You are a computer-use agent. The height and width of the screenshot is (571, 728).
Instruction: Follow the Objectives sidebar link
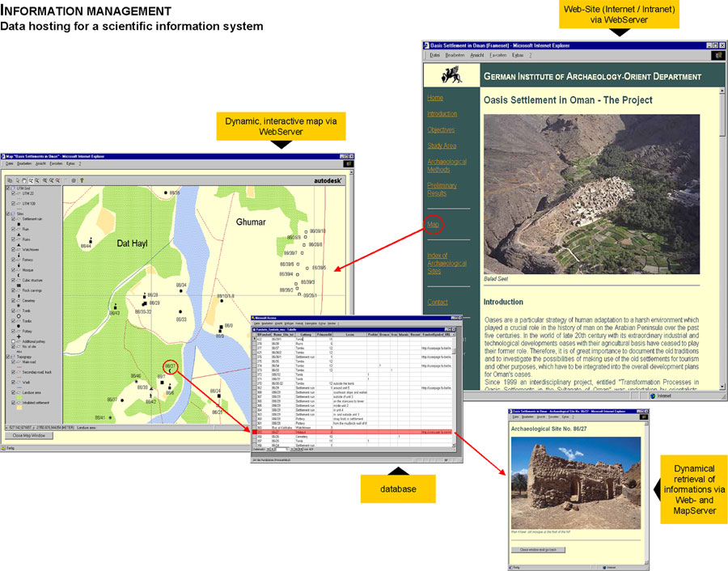(441, 130)
